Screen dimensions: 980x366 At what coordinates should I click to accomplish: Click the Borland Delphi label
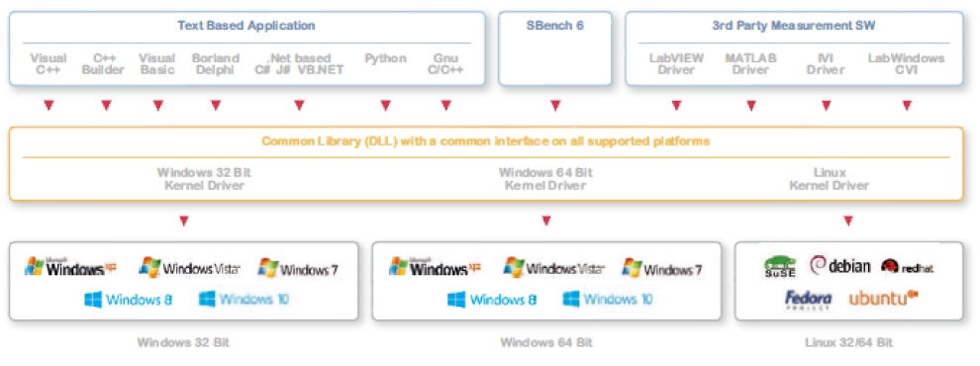(216, 63)
